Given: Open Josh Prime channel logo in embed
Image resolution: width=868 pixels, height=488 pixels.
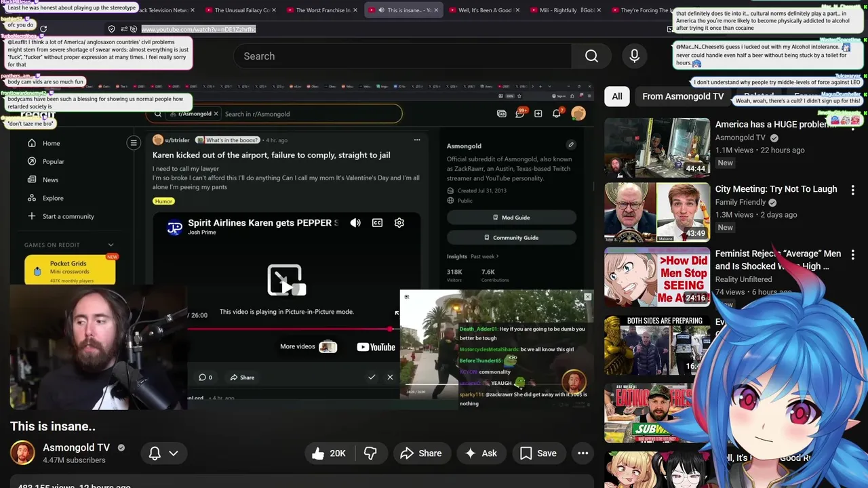Looking at the screenshot, I should coord(174,228).
